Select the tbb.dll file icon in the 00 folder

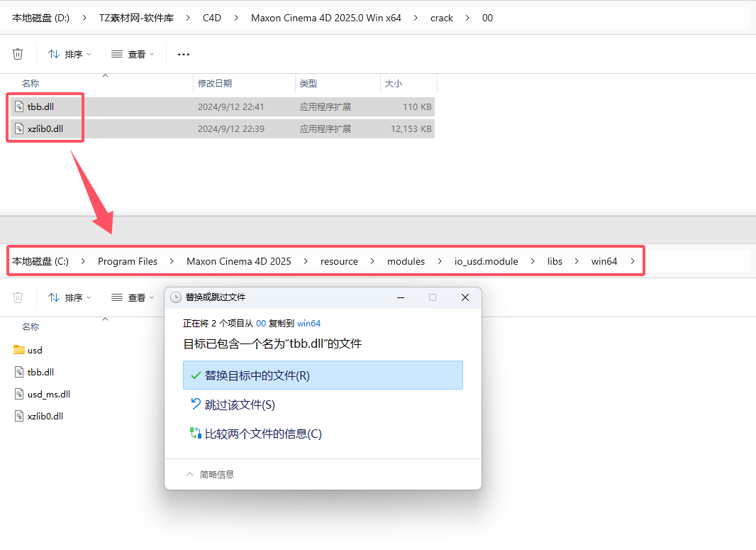pyautogui.click(x=19, y=106)
